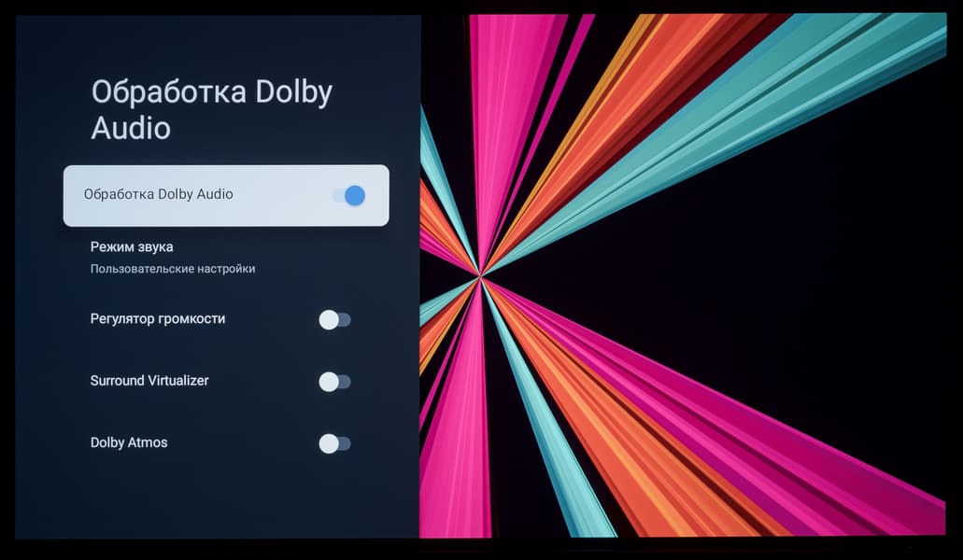Screen dimensions: 963x560
Task: Click the Dolby Atmos label
Action: click(129, 442)
